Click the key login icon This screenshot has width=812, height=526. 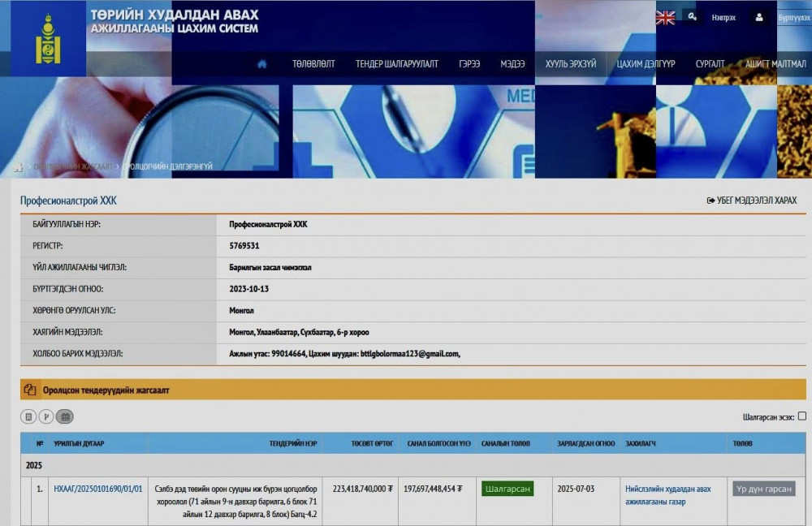point(693,17)
